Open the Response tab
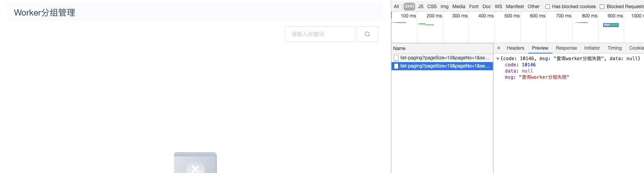 [566, 48]
